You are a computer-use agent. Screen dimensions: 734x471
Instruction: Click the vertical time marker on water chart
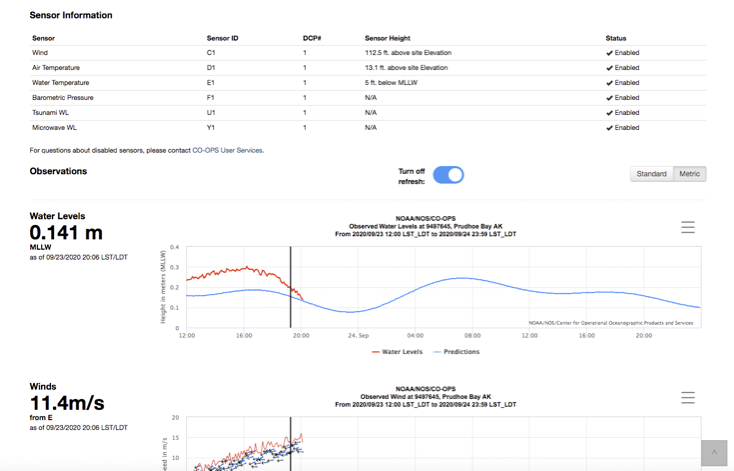coord(290,287)
